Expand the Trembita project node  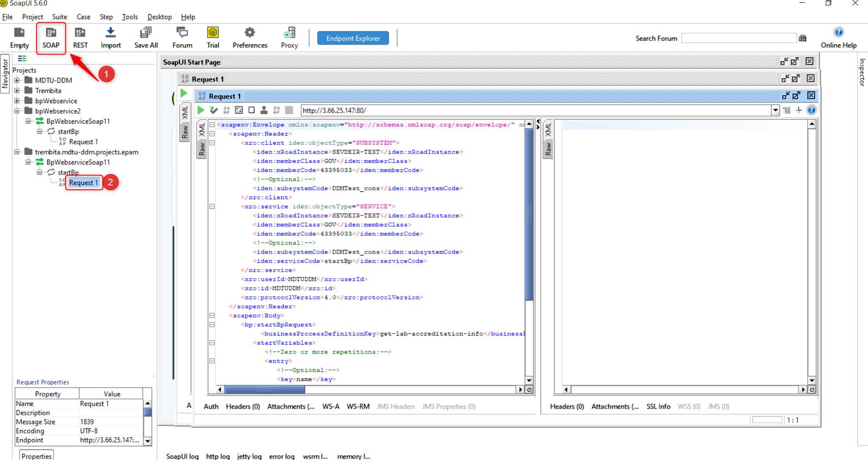tap(17, 90)
